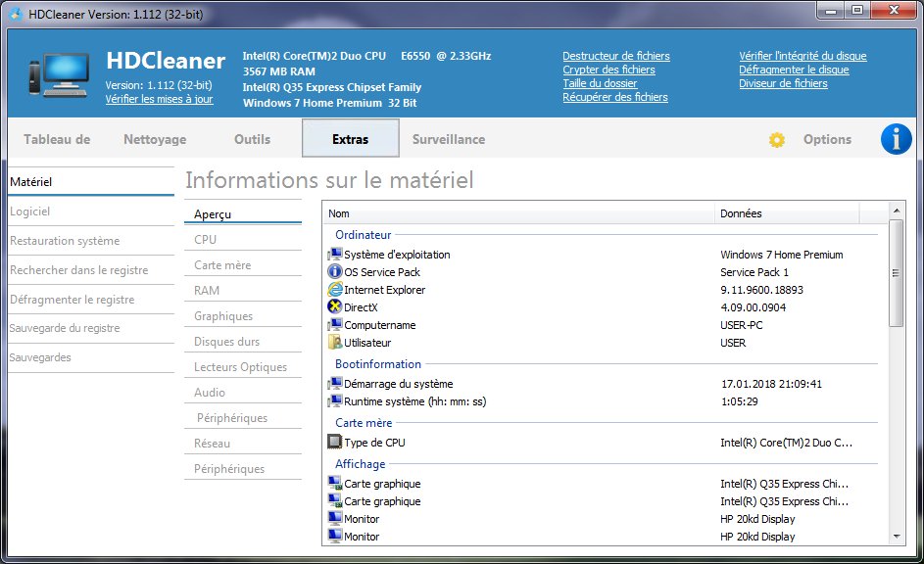Click the Affichage group header
The height and width of the screenshot is (564, 924).
pyautogui.click(x=360, y=464)
